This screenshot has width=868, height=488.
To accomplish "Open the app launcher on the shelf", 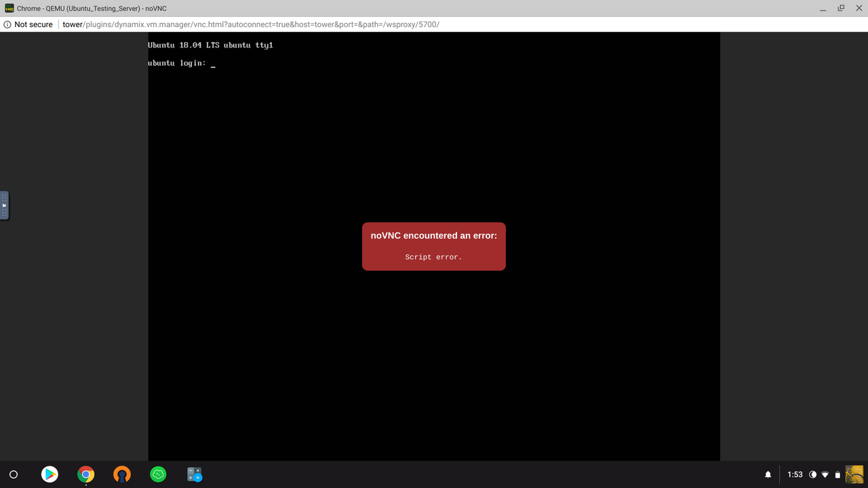I will (14, 474).
